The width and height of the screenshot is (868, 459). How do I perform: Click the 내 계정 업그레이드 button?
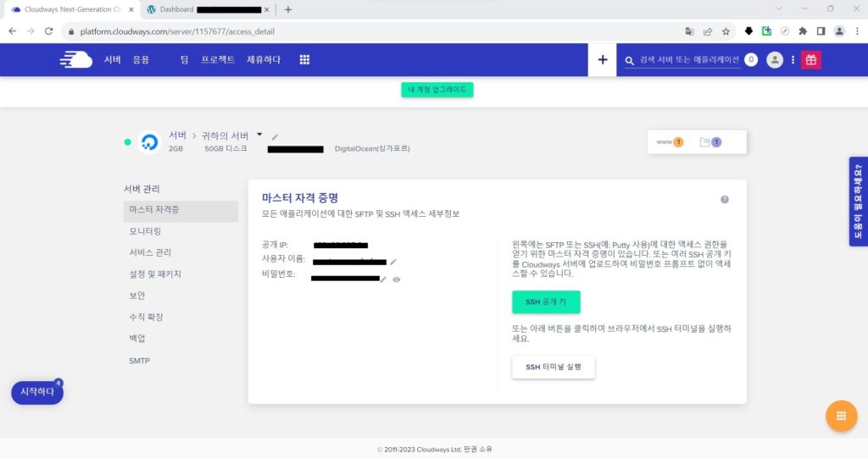(437, 90)
